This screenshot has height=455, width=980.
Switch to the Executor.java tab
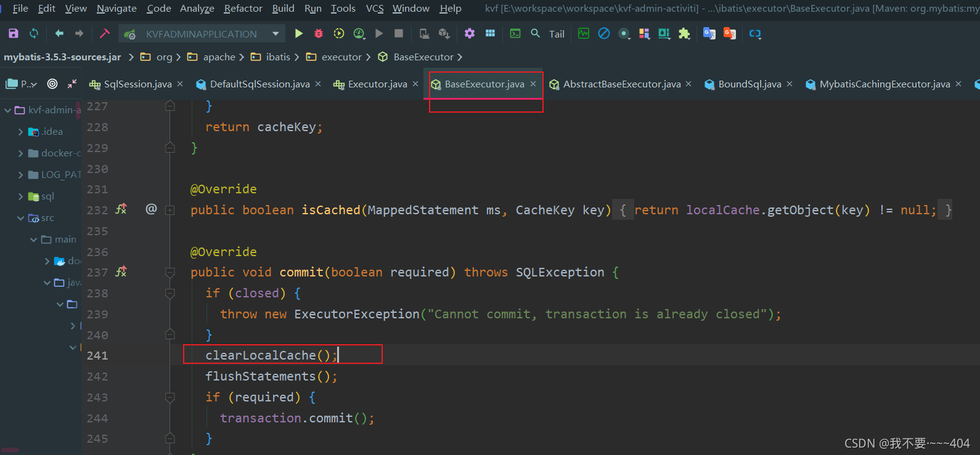pos(377,84)
